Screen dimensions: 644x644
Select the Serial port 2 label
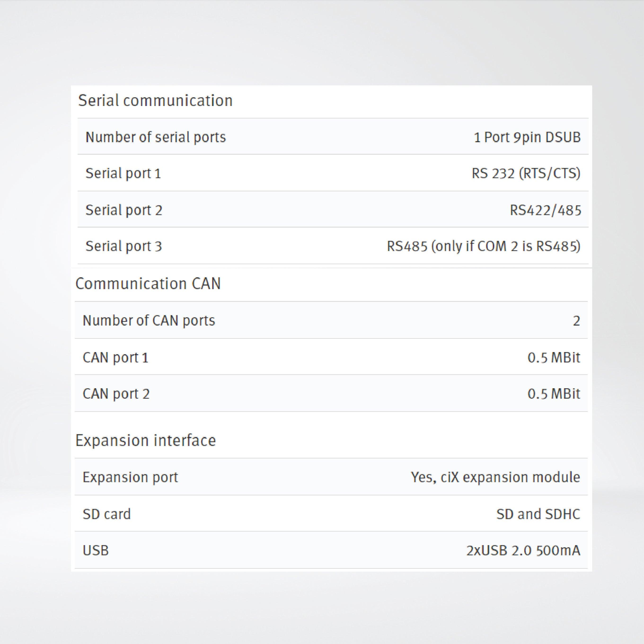click(x=124, y=210)
